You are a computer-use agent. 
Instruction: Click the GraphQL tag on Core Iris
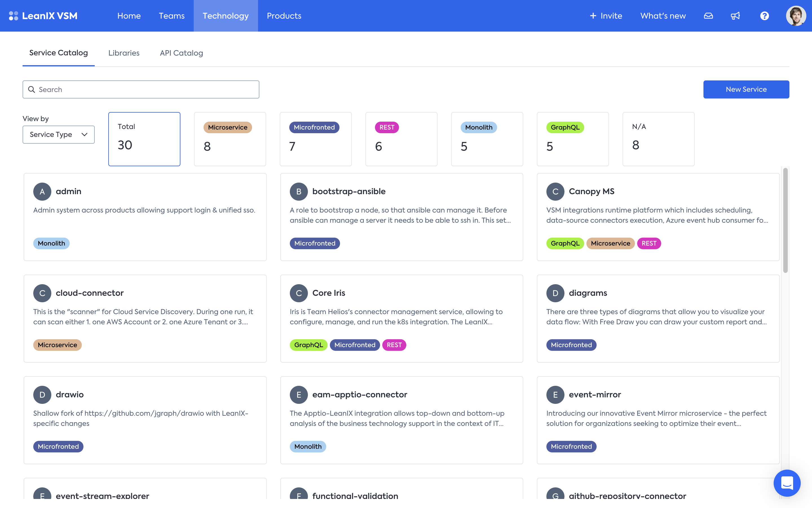pyautogui.click(x=308, y=345)
